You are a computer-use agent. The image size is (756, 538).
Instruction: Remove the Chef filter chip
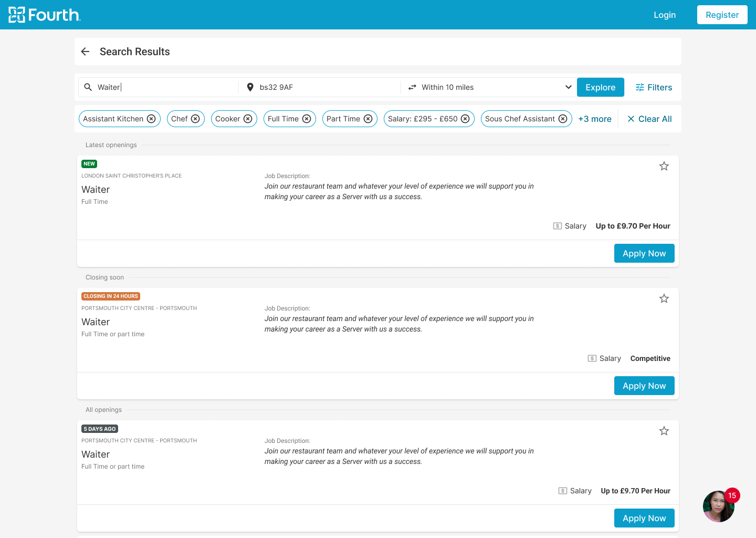(195, 119)
